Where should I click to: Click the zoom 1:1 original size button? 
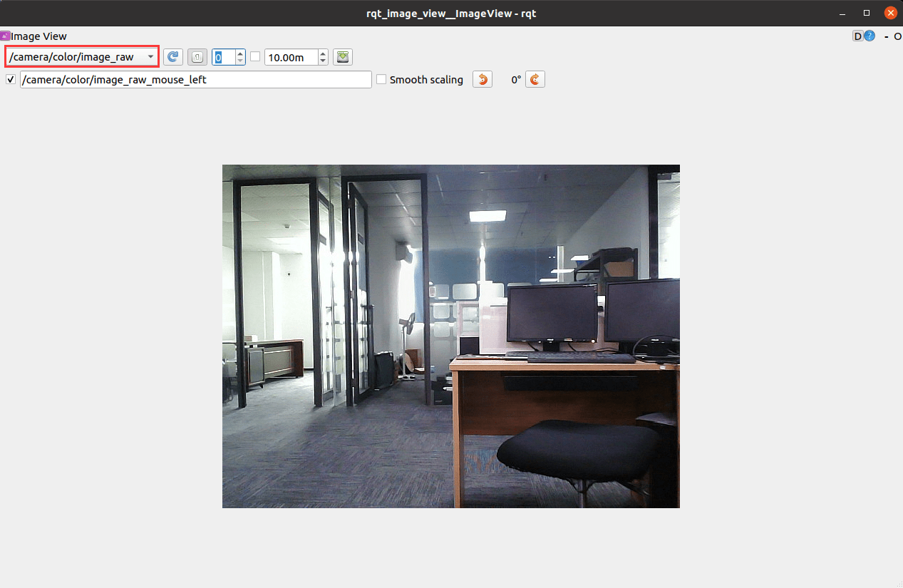pos(197,57)
